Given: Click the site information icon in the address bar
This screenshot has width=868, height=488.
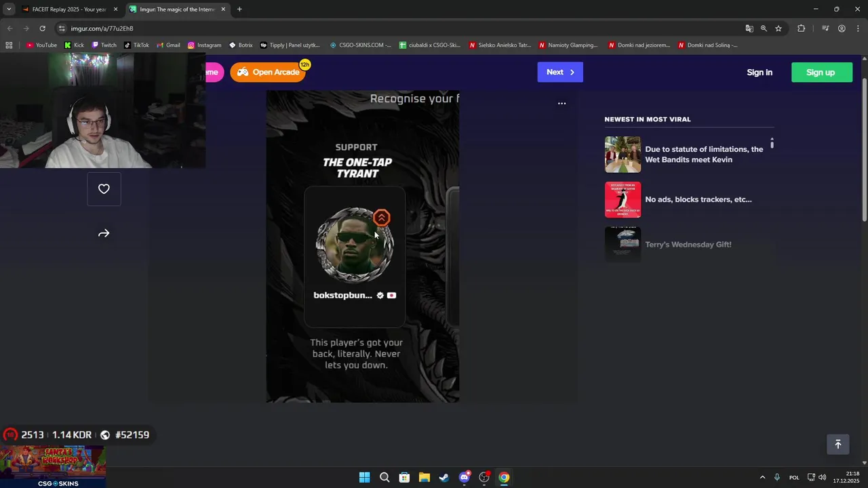Looking at the screenshot, I should (62, 28).
